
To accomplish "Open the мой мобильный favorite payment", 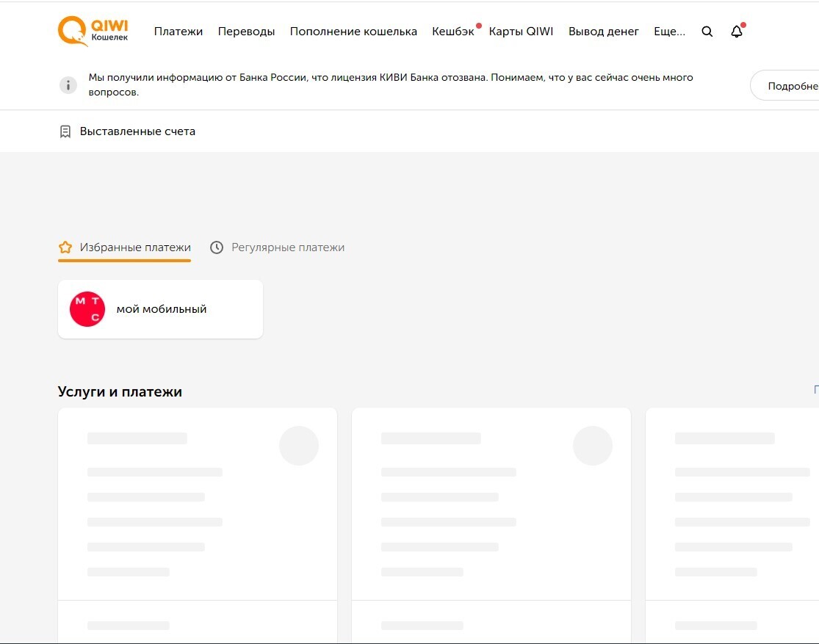I will 162,309.
